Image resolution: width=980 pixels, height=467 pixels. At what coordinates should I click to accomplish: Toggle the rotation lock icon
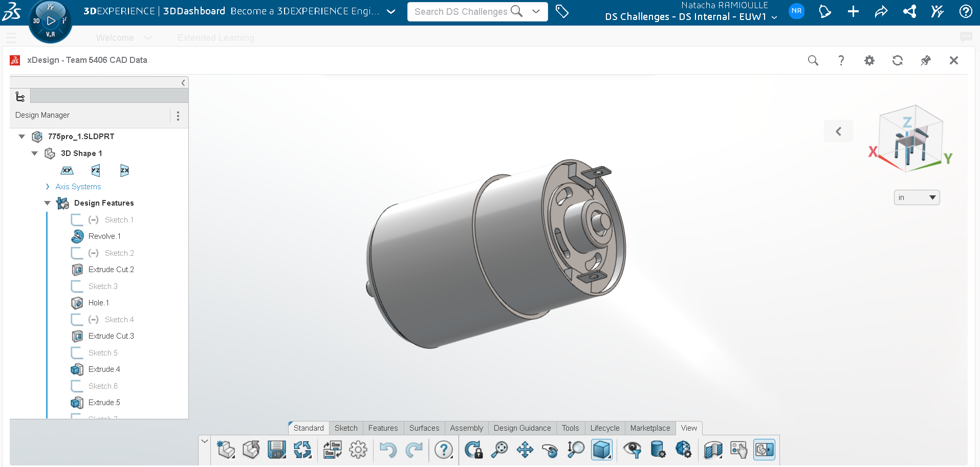[x=474, y=450]
